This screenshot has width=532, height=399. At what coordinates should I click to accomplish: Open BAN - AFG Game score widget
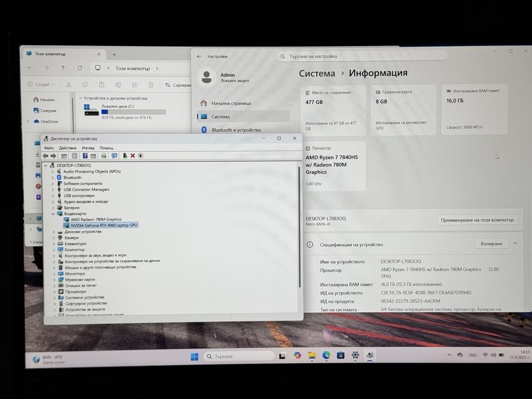[x=48, y=359]
